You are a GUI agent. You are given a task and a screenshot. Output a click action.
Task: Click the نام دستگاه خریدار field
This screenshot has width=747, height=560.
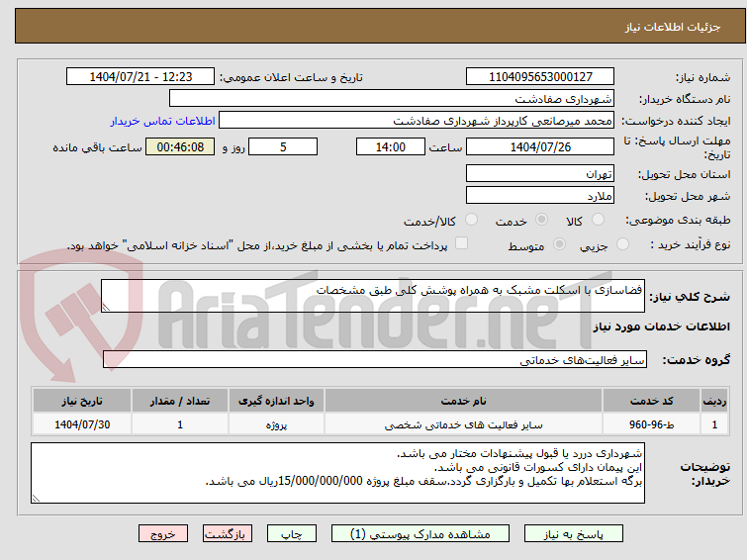tap(391, 99)
